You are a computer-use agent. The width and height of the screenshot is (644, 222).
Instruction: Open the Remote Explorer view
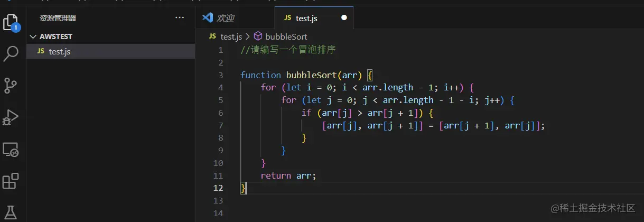point(11,150)
